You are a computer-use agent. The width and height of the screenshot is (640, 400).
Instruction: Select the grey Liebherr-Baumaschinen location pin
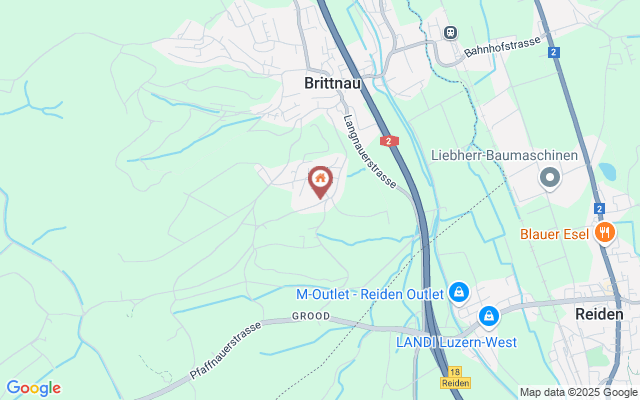550,179
